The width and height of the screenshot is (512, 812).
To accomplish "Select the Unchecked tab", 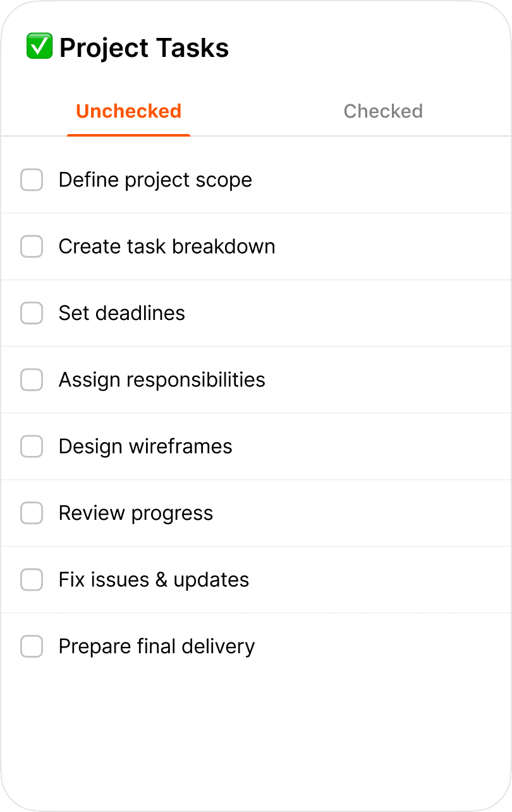I will click(x=128, y=111).
